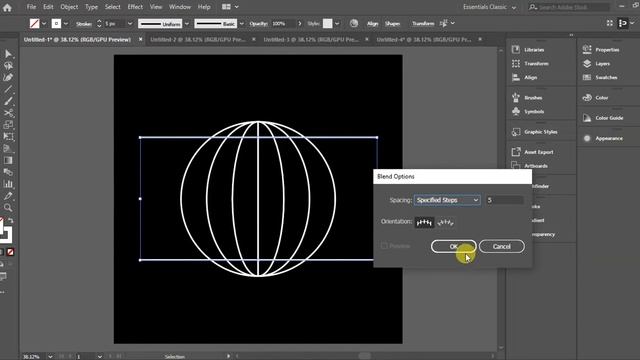Open the Swatches panel
Screen dimensions: 640x360
pyautogui.click(x=600, y=78)
